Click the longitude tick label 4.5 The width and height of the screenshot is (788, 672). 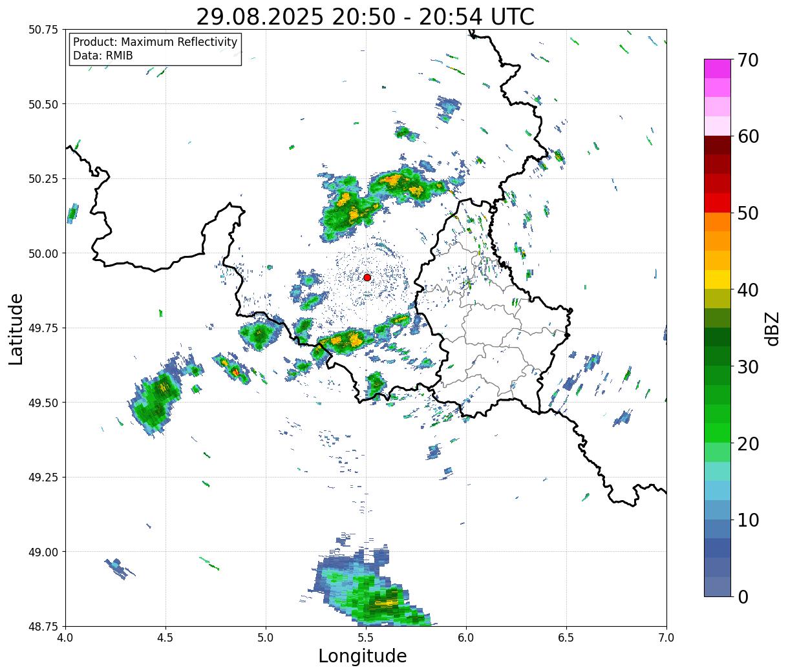pyautogui.click(x=165, y=638)
